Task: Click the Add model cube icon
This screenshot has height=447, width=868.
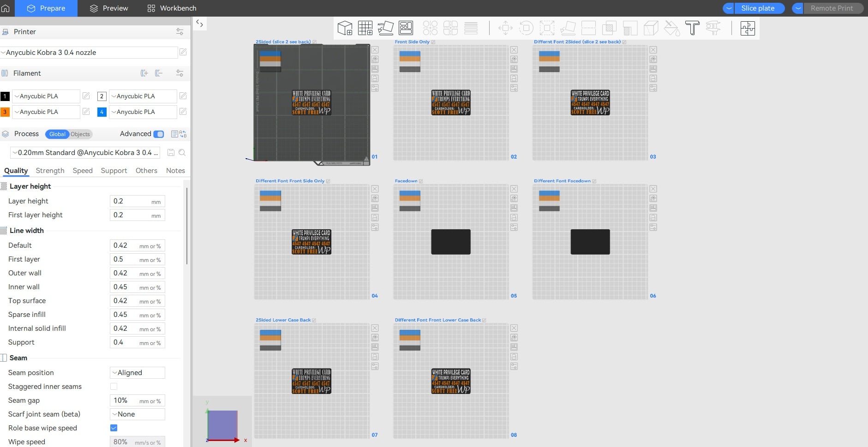Action: pyautogui.click(x=345, y=28)
